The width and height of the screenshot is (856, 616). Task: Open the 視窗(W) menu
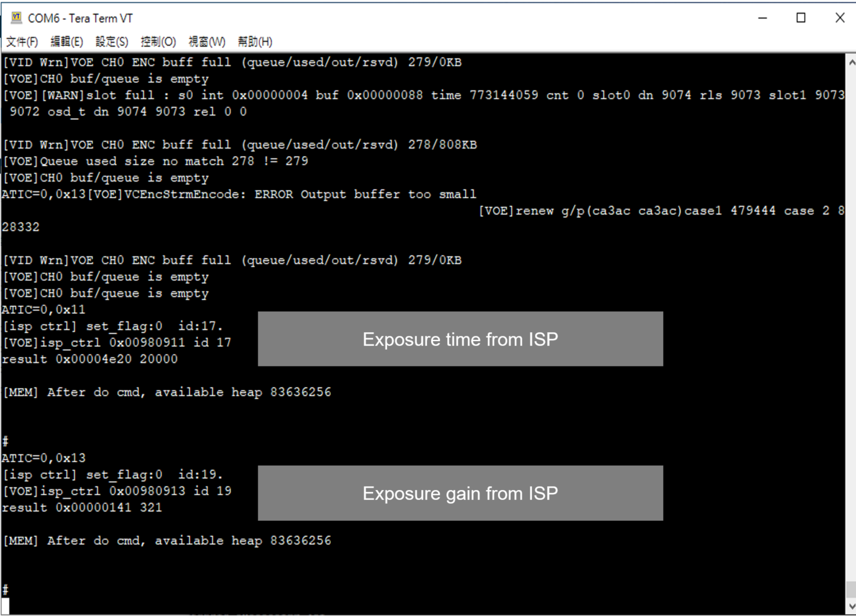(207, 42)
